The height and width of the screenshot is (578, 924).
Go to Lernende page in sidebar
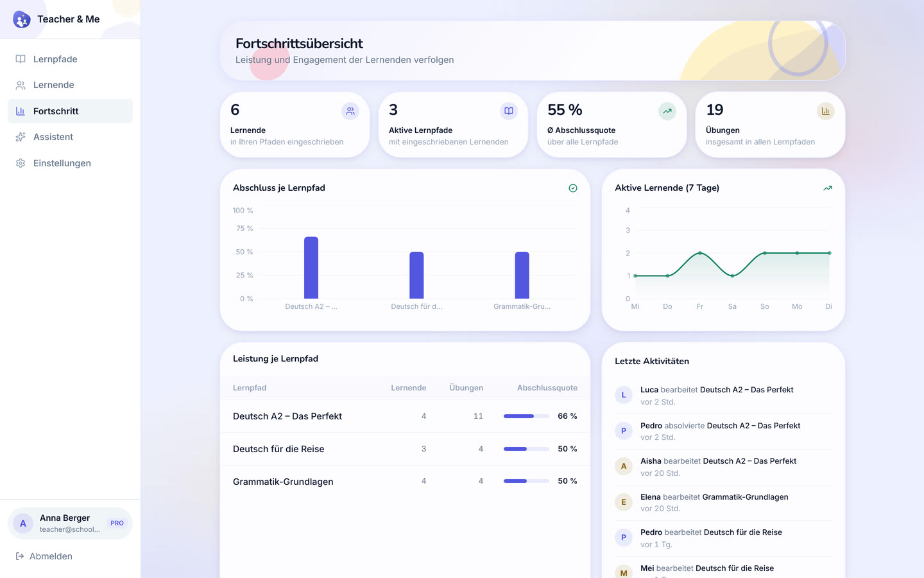(x=70, y=85)
